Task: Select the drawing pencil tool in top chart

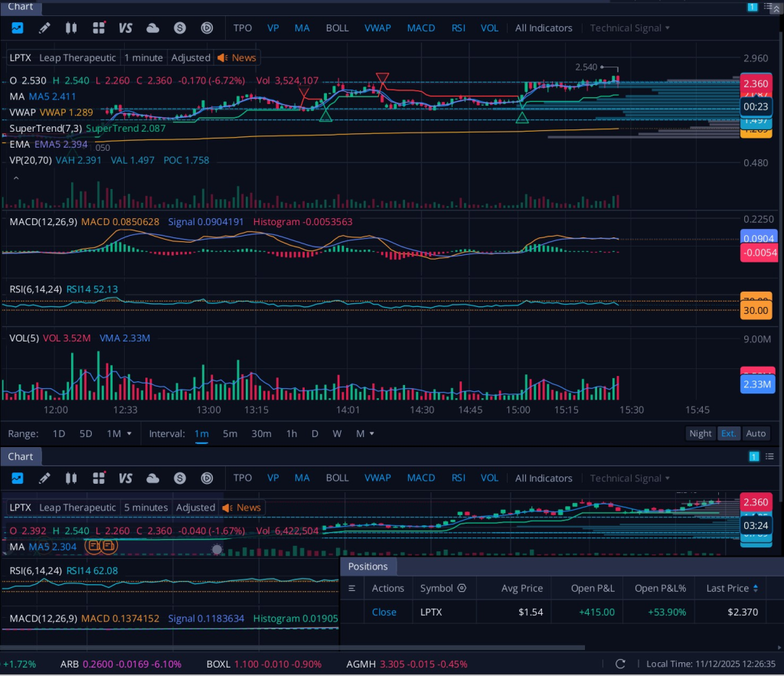Action: click(44, 28)
